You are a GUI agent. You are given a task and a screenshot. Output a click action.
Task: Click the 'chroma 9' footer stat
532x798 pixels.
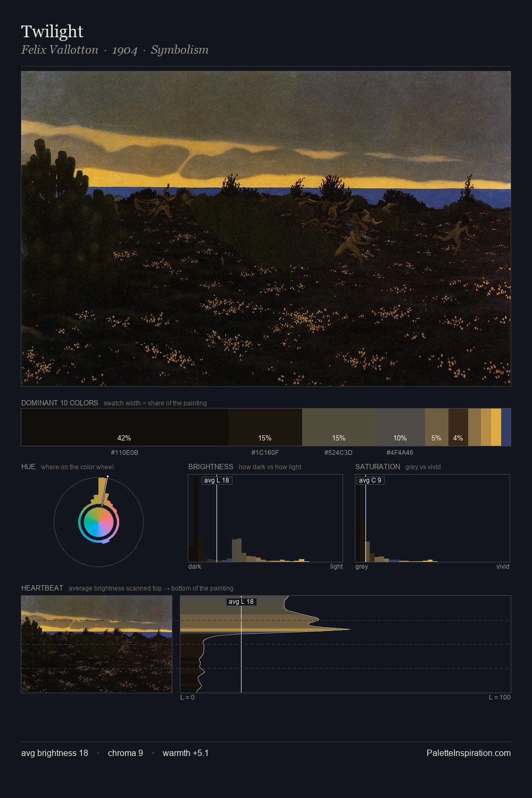point(126,753)
